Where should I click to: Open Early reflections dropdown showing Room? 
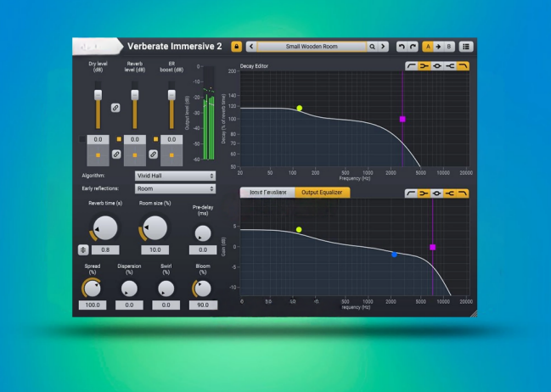(175, 188)
